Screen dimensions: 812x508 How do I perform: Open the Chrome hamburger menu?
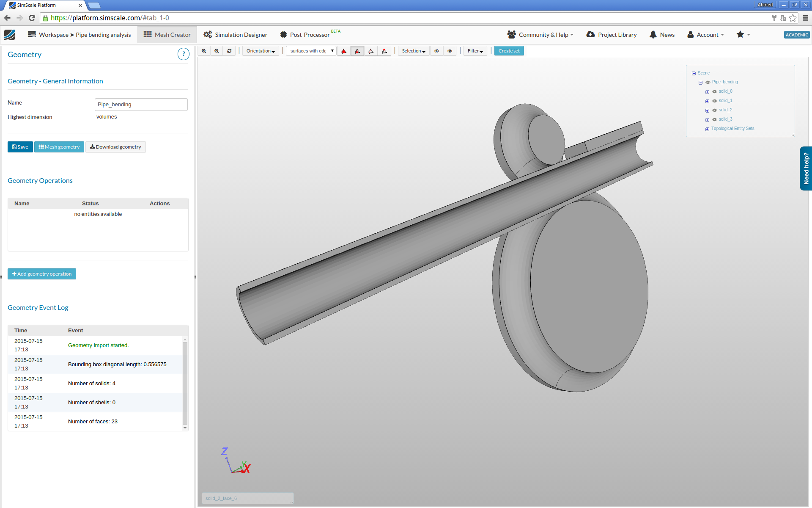[805, 18]
